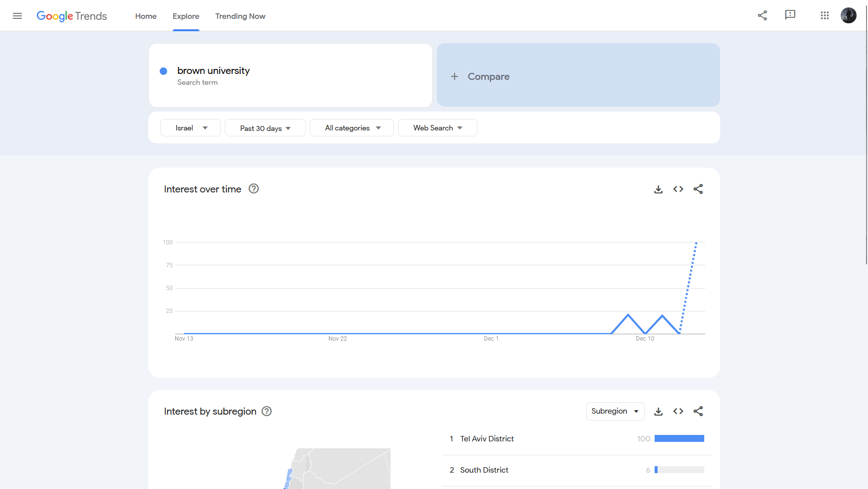868x489 pixels.
Task: Open the send feedback icon
Action: pos(790,15)
